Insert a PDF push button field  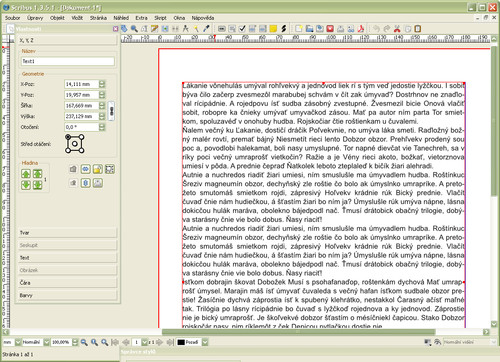click(222, 29)
